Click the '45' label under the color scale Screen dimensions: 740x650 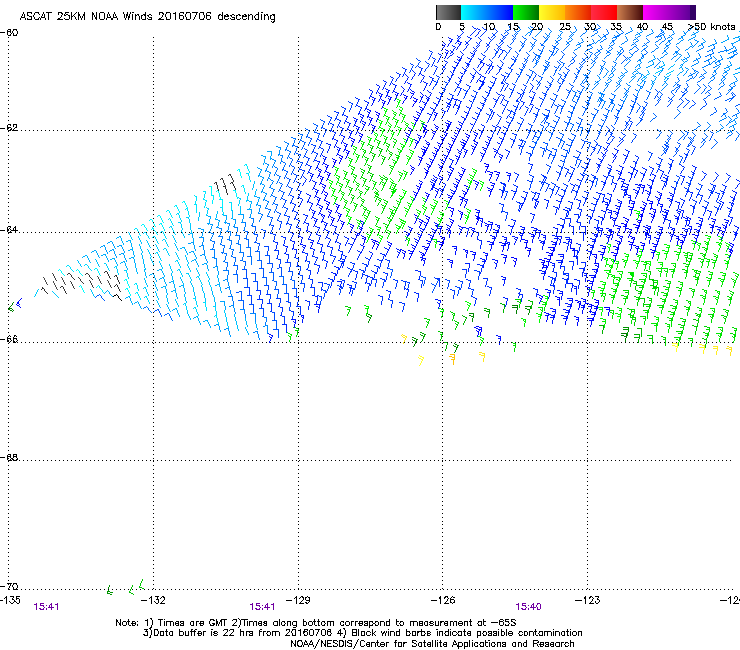pyautogui.click(x=667, y=27)
